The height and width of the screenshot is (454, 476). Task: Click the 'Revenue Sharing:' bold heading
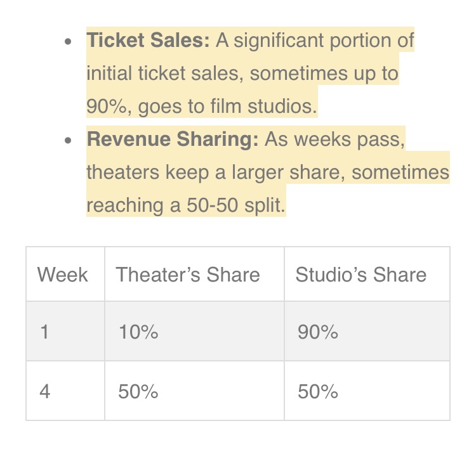[173, 139]
